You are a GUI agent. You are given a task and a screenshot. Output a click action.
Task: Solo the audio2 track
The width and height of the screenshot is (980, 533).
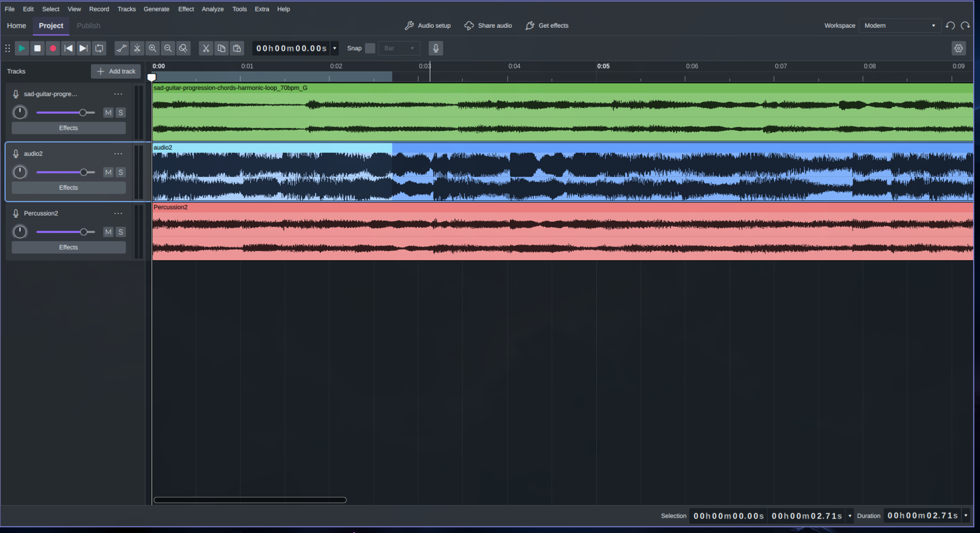pos(121,172)
